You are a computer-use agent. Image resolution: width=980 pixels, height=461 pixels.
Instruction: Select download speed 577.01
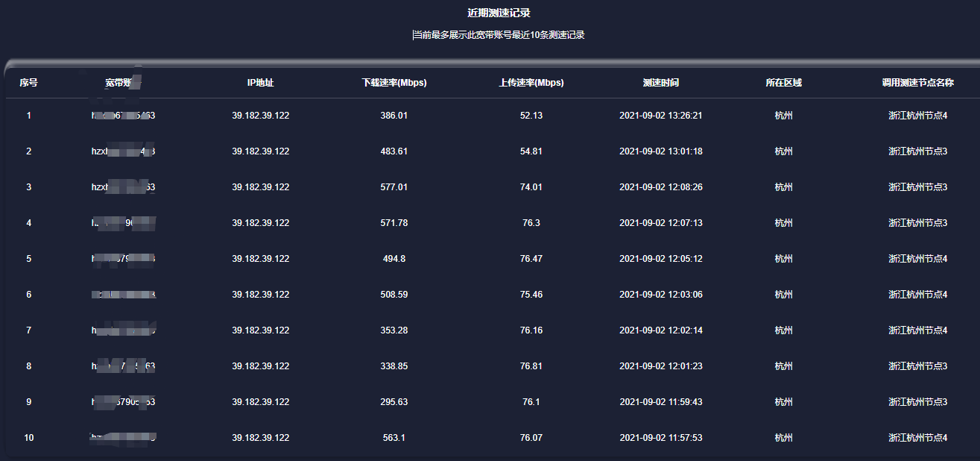pyautogui.click(x=394, y=187)
